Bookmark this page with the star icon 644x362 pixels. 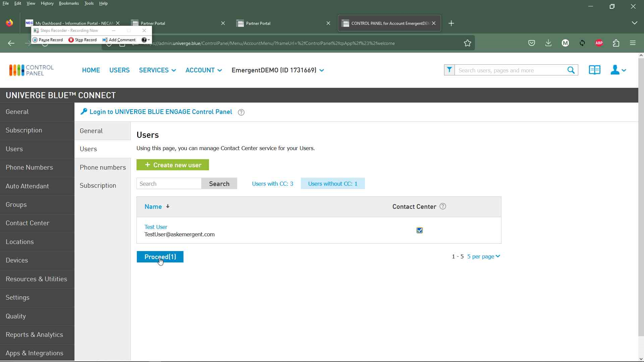pyautogui.click(x=468, y=43)
